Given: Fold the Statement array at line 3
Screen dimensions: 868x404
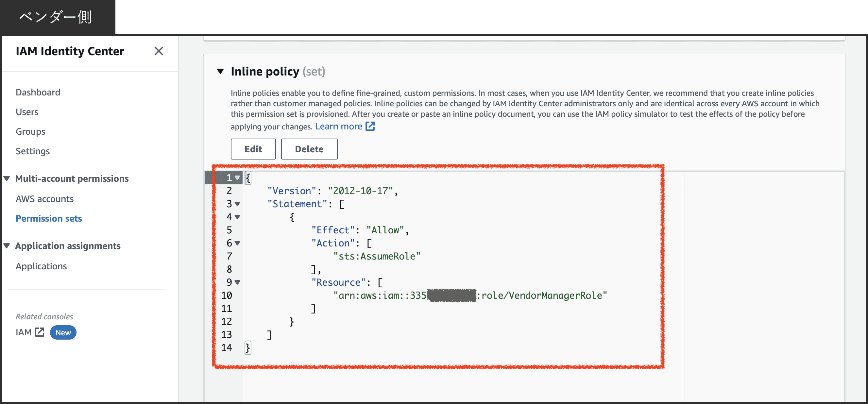Looking at the screenshot, I should pyautogui.click(x=238, y=204).
